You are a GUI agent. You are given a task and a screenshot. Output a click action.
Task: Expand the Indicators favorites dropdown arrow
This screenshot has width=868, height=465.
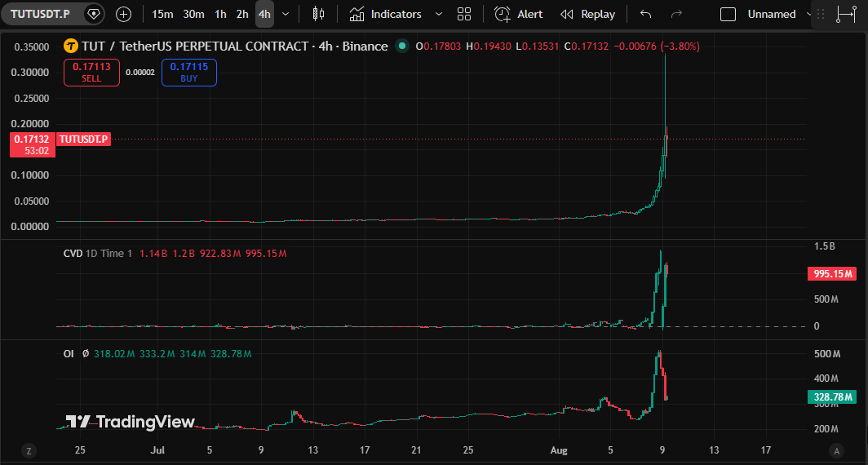click(x=439, y=15)
